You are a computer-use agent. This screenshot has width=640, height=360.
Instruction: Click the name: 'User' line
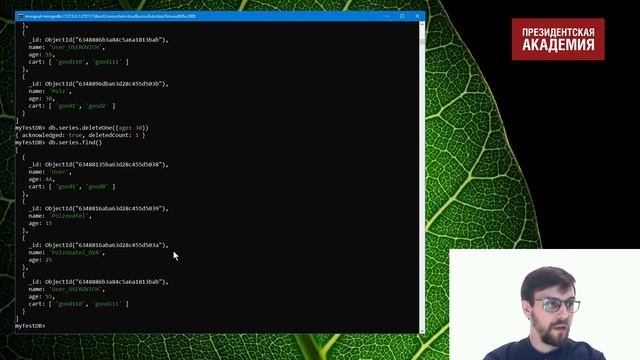(x=50, y=172)
